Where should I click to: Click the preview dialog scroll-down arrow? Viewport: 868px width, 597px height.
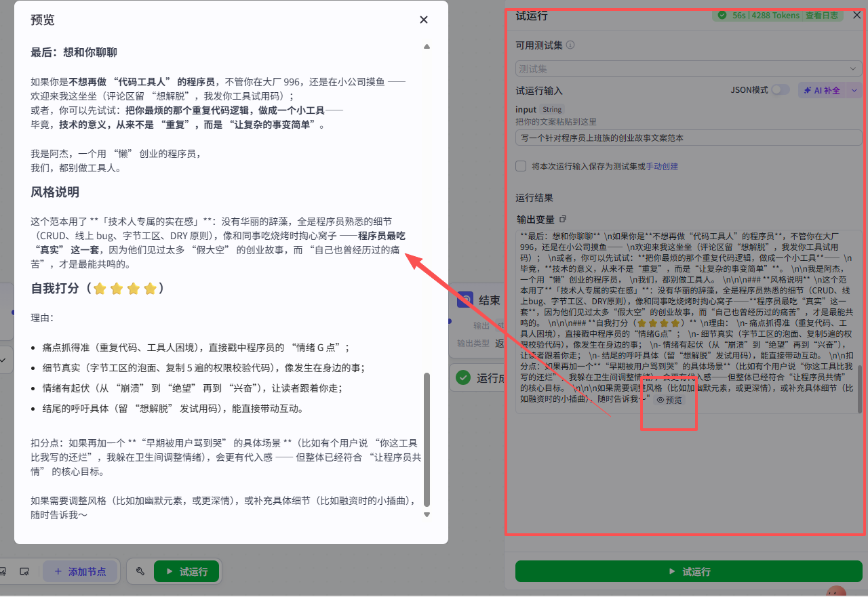coord(427,515)
